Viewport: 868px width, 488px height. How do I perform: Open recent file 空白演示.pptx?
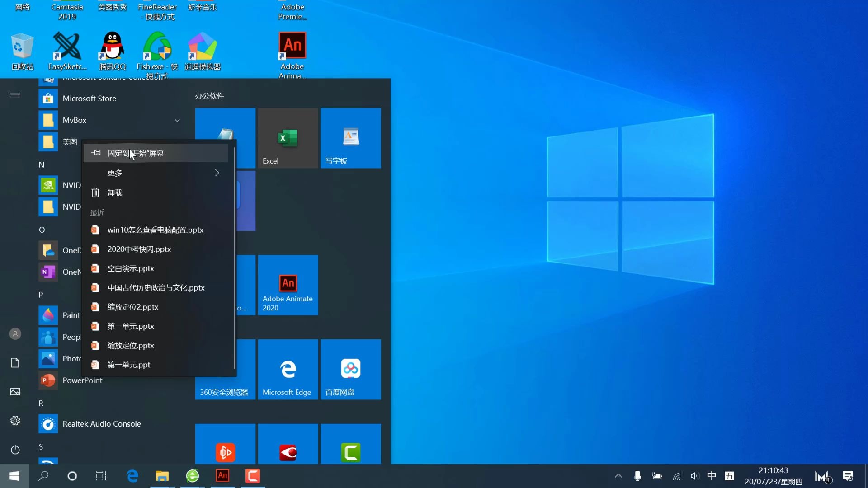[x=131, y=268]
